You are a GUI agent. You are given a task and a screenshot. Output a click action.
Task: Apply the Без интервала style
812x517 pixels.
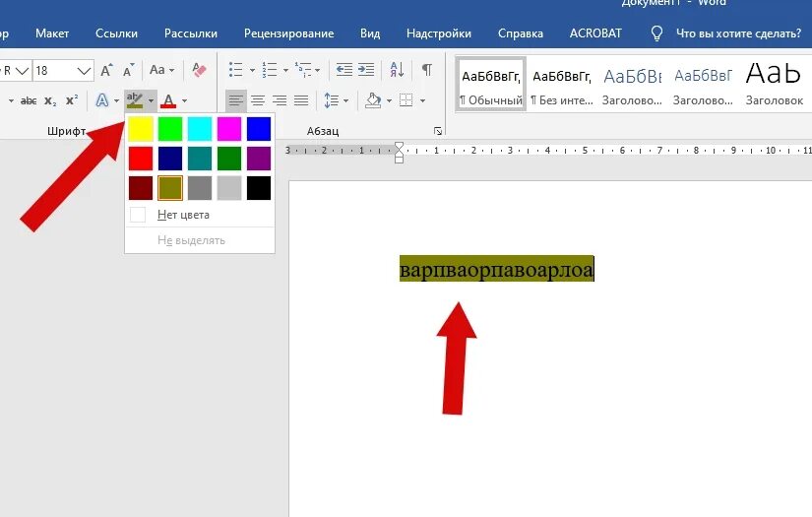(x=562, y=84)
